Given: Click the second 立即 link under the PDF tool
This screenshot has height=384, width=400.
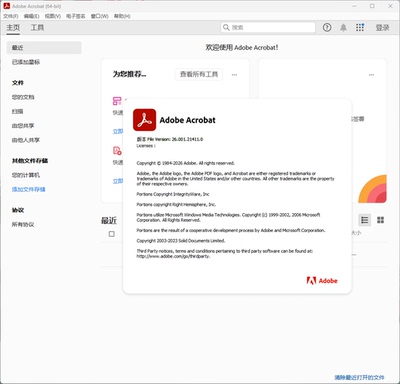Looking at the screenshot, I should pyautogui.click(x=118, y=181).
